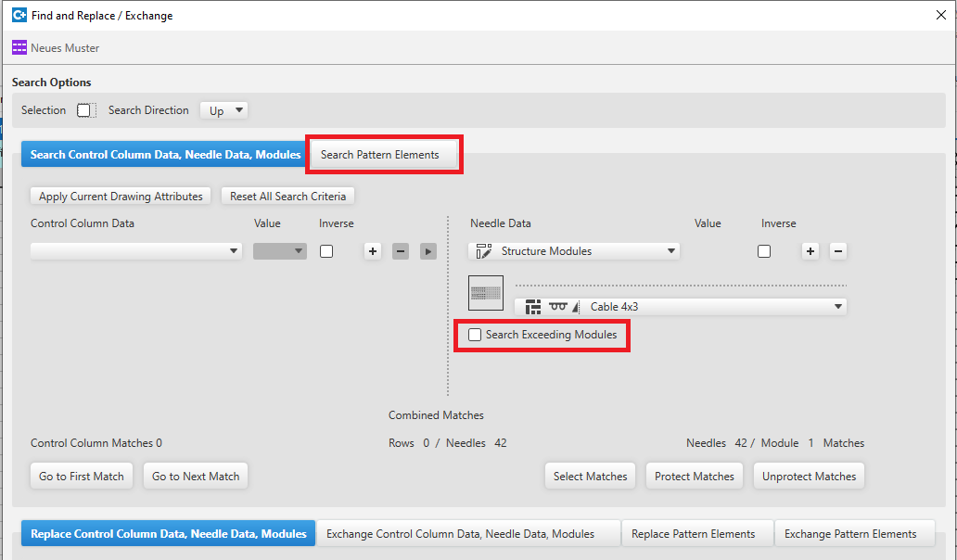Viewport: 957px width, 560px height.
Task: Switch to Search Pattern Elements tab
Action: (380, 155)
